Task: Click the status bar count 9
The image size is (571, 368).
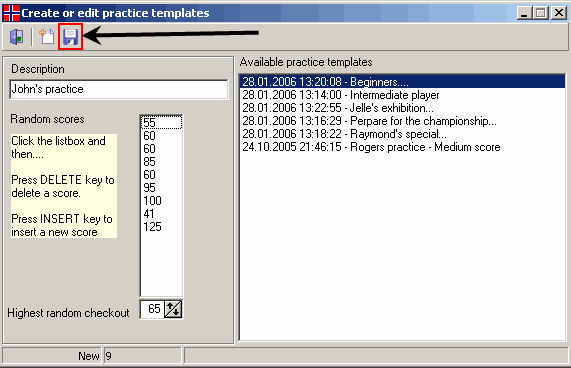Action: point(142,356)
